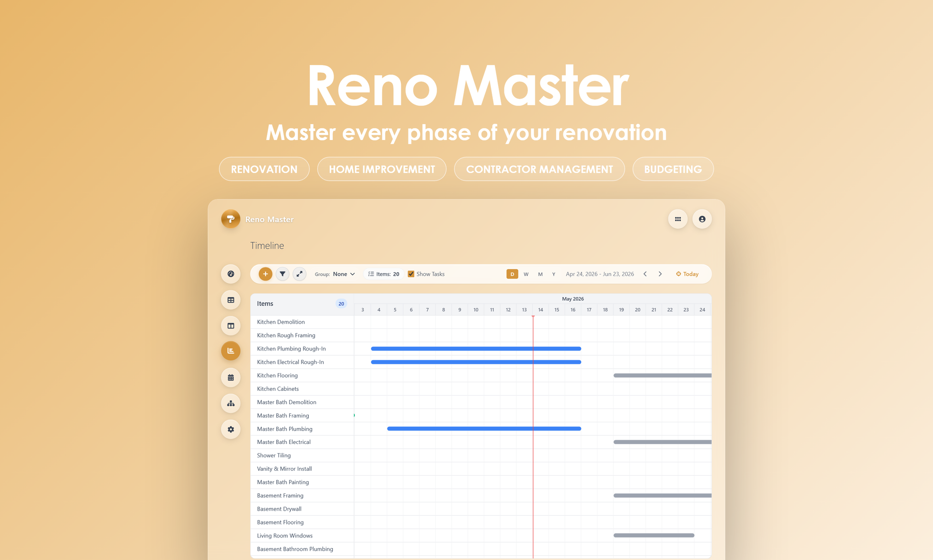933x560 pixels.
Task: Click the Kitchen Electrical Rough-In blue bar
Action: (476, 362)
